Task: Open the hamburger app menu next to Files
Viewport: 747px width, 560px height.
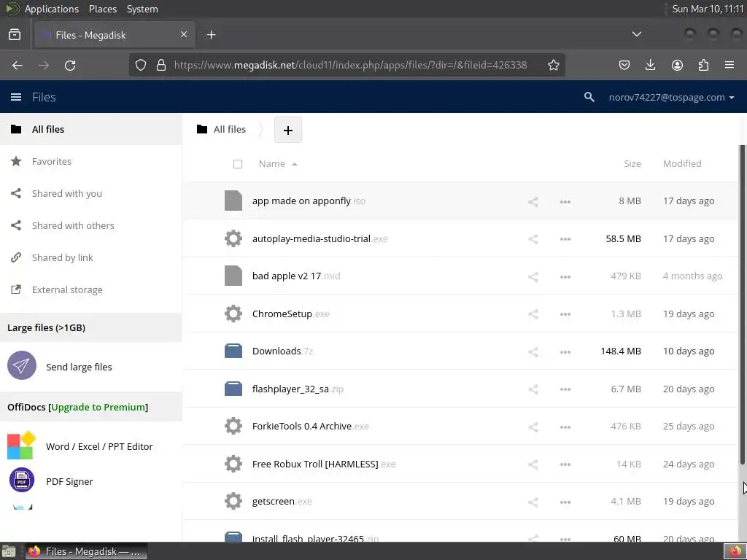Action: pyautogui.click(x=16, y=97)
